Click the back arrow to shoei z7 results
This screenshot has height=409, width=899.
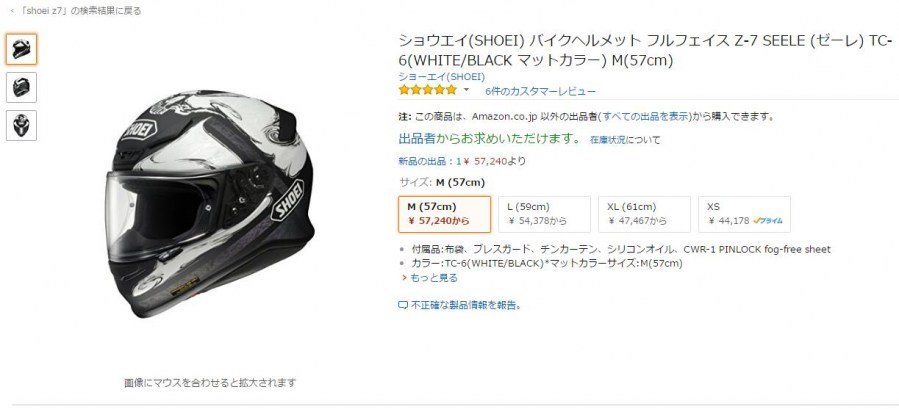click(x=13, y=11)
